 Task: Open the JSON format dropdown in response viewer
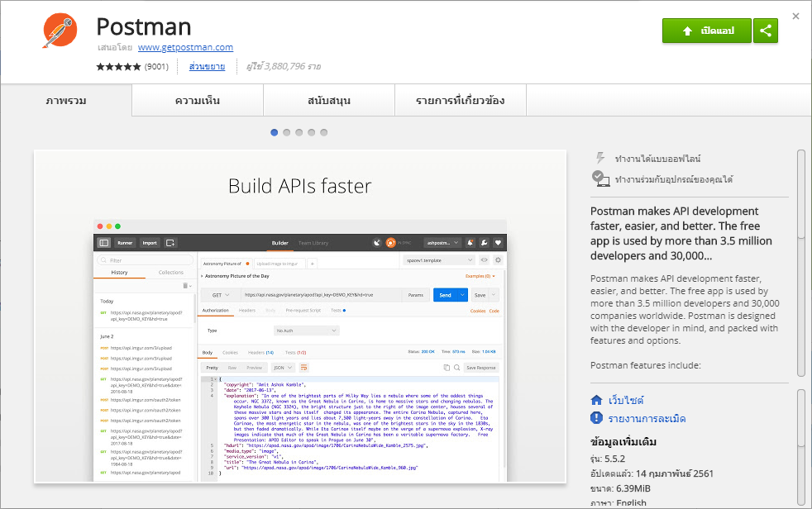[283, 368]
